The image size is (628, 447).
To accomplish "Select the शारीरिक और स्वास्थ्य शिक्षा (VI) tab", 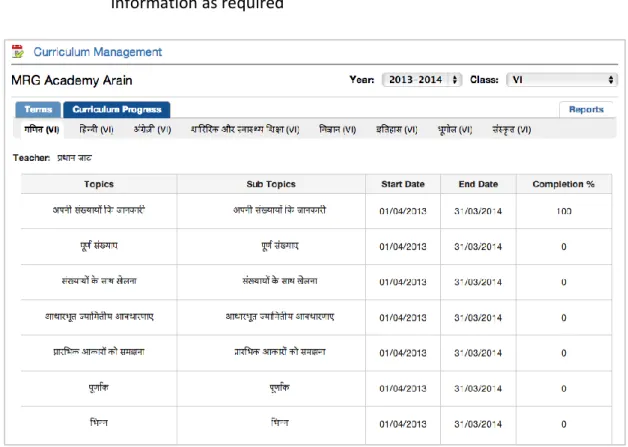I will (x=245, y=130).
